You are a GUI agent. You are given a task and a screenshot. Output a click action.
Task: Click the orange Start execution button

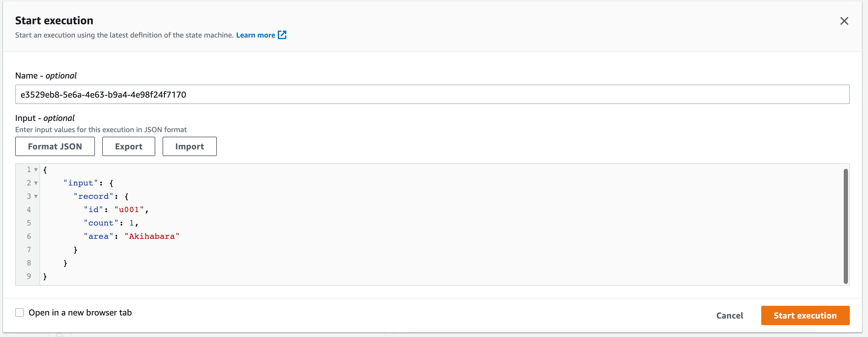(x=805, y=315)
